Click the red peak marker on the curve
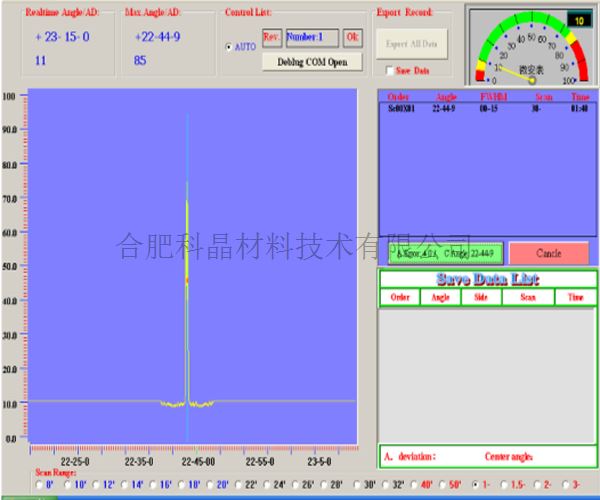The height and width of the screenshot is (500, 600). (x=187, y=281)
